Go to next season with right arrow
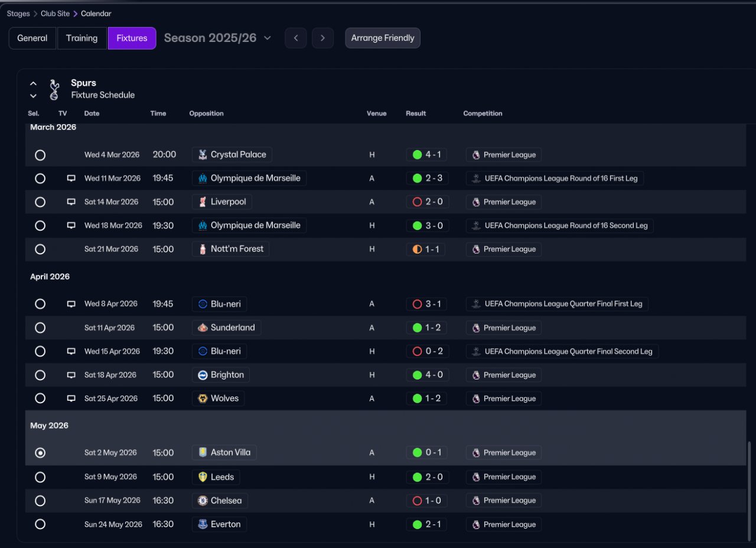This screenshot has height=548, width=756. (322, 38)
